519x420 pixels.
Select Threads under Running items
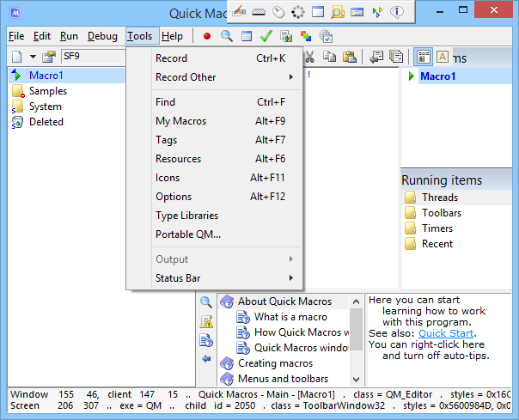pos(439,198)
